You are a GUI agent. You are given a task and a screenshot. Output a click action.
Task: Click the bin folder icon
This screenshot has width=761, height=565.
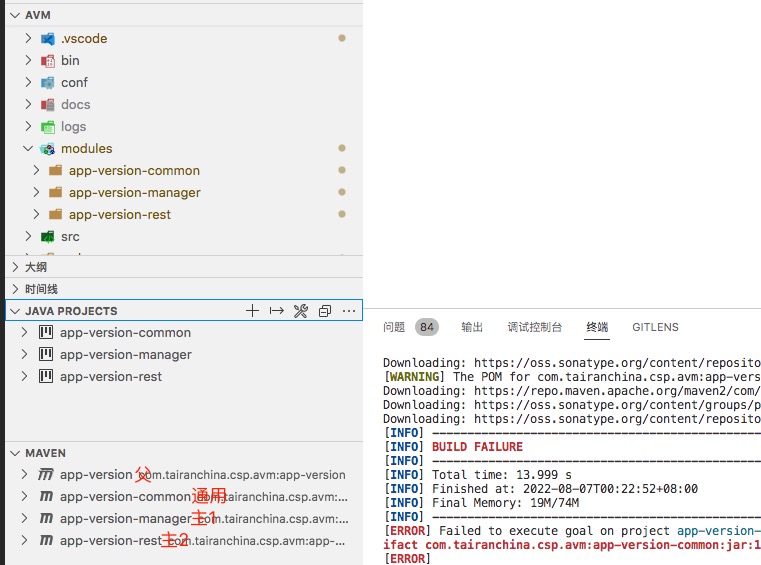48,61
